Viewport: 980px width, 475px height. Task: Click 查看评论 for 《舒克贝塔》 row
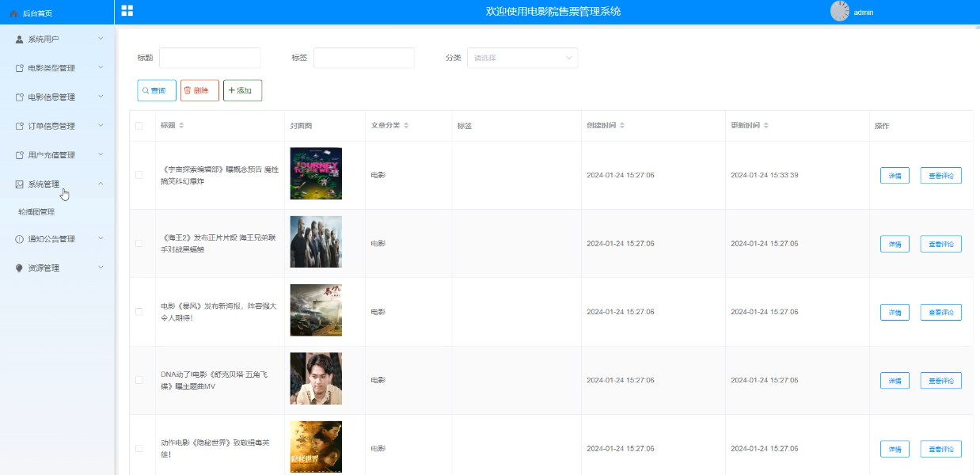941,381
